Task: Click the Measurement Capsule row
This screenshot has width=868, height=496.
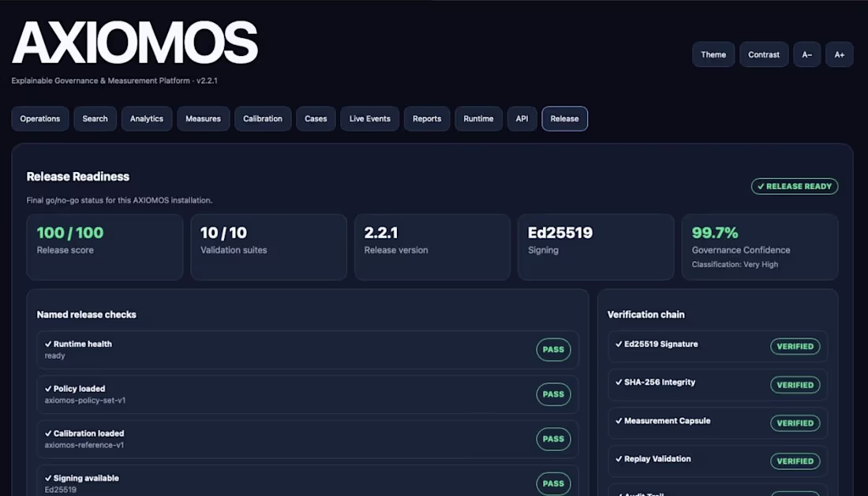Action: pyautogui.click(x=717, y=423)
